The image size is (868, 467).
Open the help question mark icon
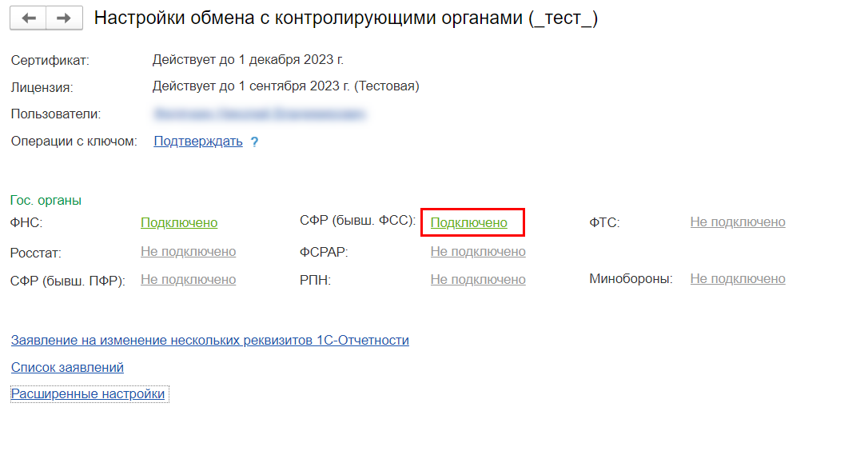click(x=254, y=142)
